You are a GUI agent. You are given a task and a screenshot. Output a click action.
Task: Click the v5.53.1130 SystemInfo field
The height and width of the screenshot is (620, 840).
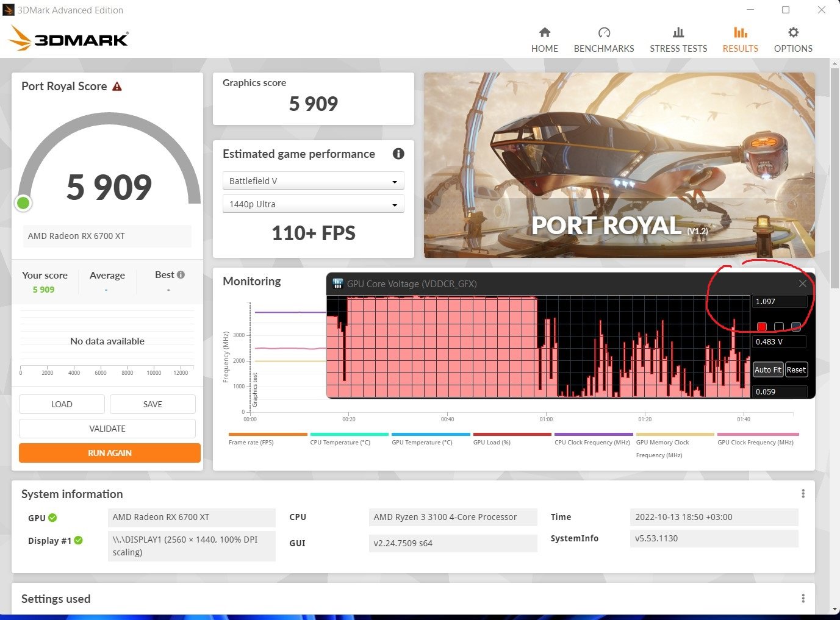(x=714, y=538)
